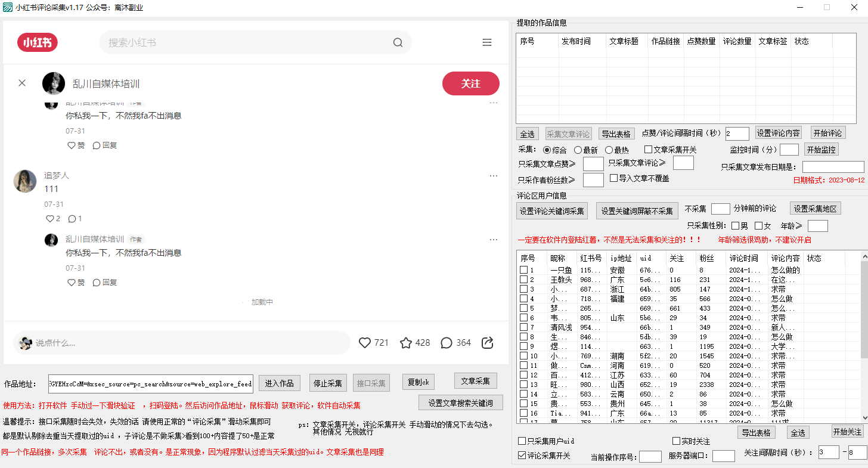The height and width of the screenshot is (468, 868).
Task: Click the 小红书 red logo
Action: pos(38,42)
